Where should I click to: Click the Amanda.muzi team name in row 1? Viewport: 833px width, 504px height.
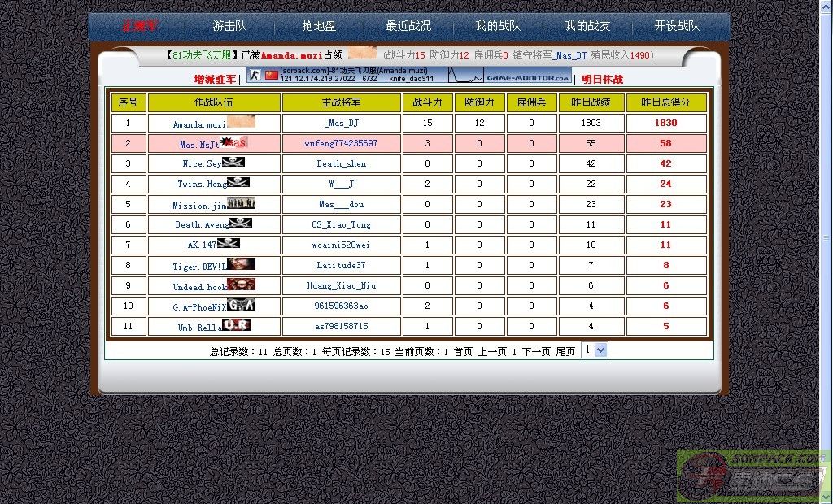pos(199,124)
